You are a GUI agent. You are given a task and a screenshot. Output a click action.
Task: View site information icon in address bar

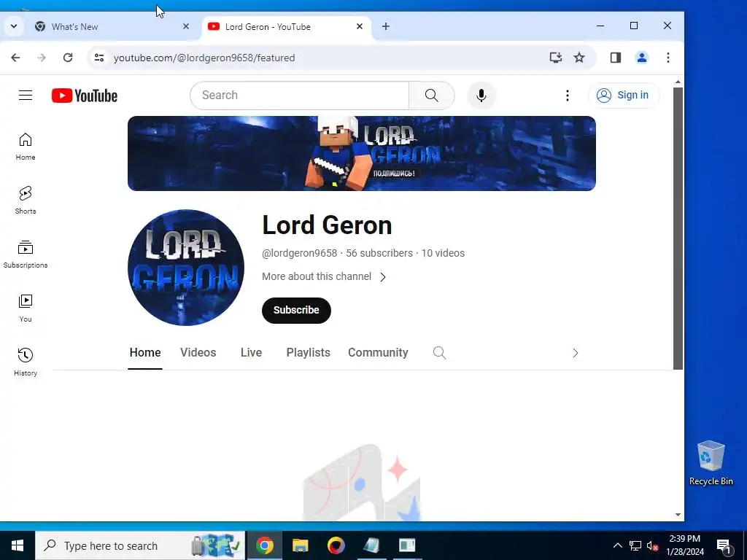click(99, 58)
